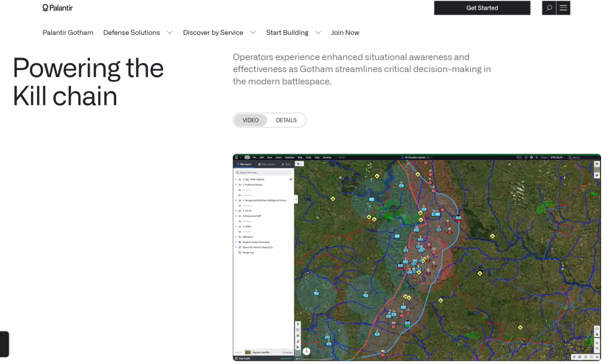Click the selection tool chip atop map

point(299,164)
